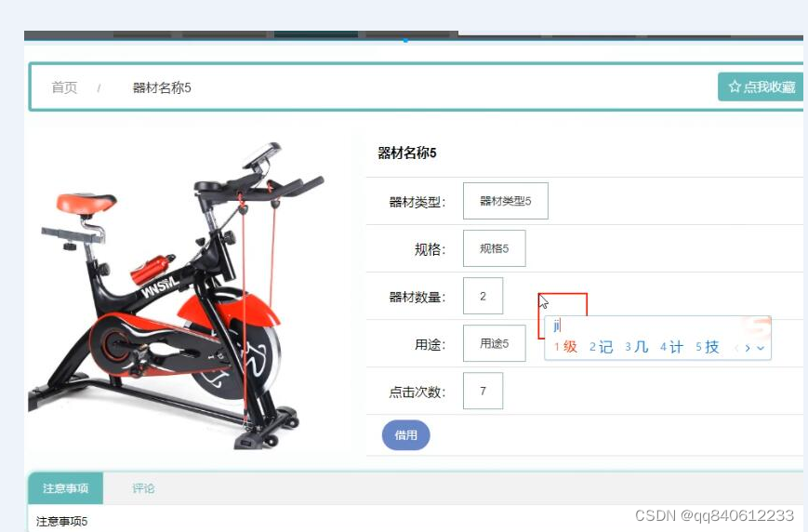The width and height of the screenshot is (808, 532).
Task: Click the 借用 borrow button
Action: pyautogui.click(x=405, y=435)
